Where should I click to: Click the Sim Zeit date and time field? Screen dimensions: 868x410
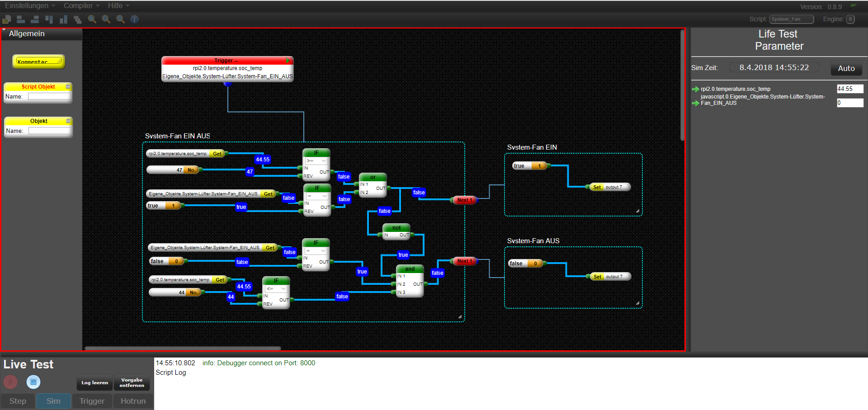click(x=774, y=67)
